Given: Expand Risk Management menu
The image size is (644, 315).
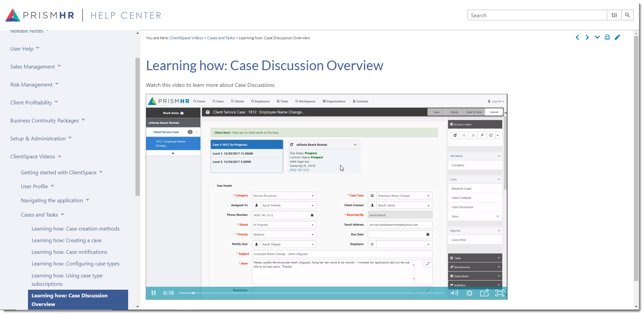Looking at the screenshot, I should pyautogui.click(x=57, y=84).
